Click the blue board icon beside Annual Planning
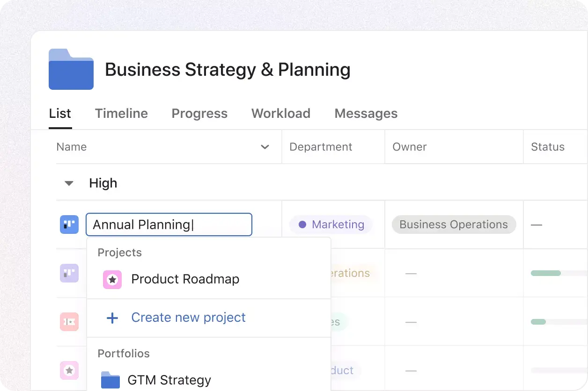 (x=69, y=224)
